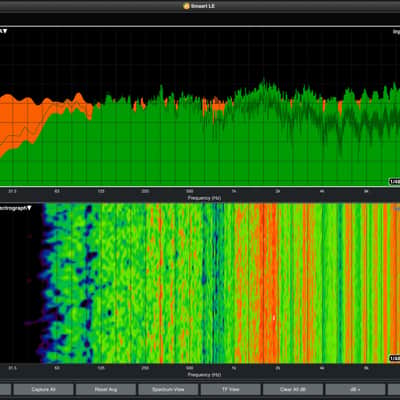
Task: Click the dB + button
Action: (x=355, y=389)
